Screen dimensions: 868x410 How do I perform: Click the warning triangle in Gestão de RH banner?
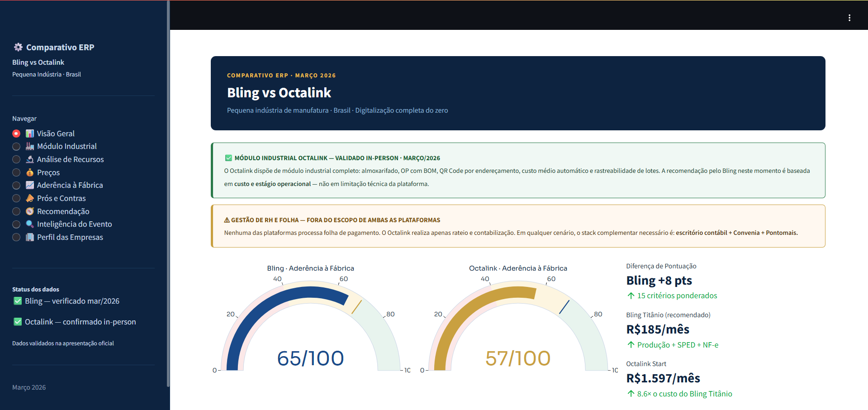227,220
